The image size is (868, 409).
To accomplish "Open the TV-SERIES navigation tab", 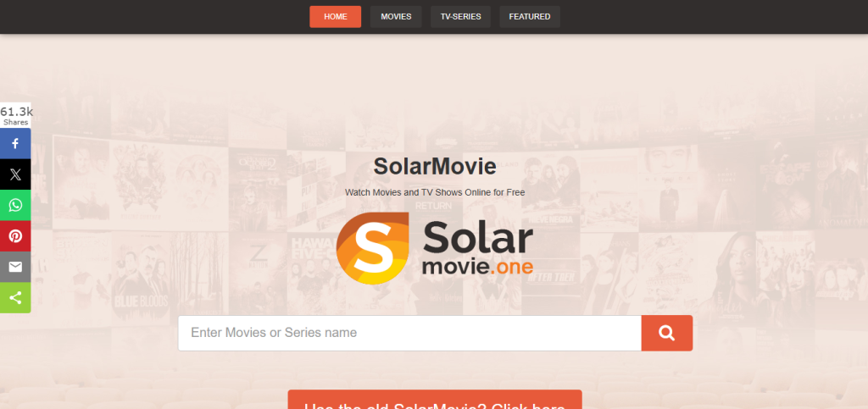I will point(460,17).
